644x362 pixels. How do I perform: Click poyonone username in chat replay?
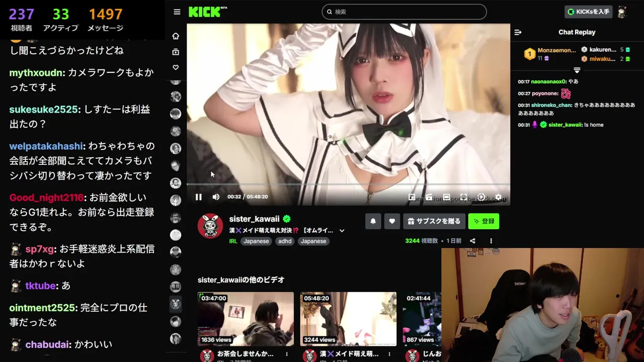tap(545, 94)
